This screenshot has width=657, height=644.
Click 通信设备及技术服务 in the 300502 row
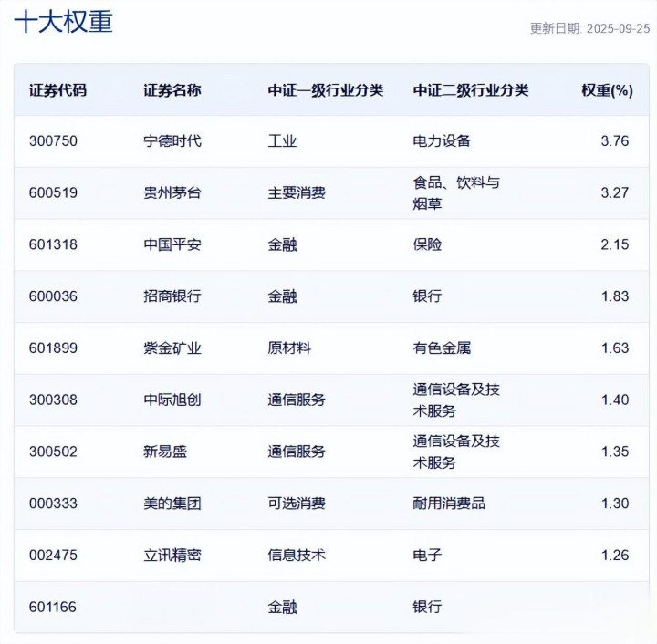[x=456, y=452]
